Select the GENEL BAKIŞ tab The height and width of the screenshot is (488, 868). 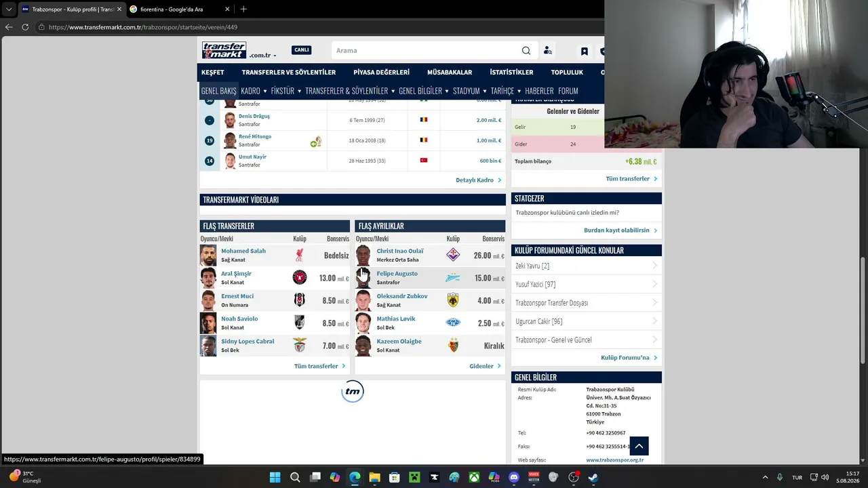coord(218,91)
